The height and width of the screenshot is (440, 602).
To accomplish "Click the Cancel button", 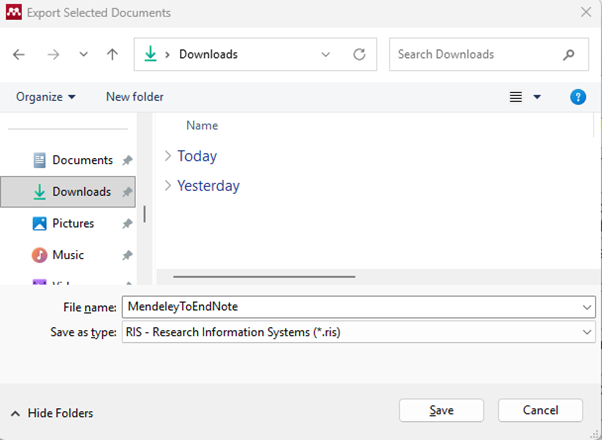I will pos(540,410).
